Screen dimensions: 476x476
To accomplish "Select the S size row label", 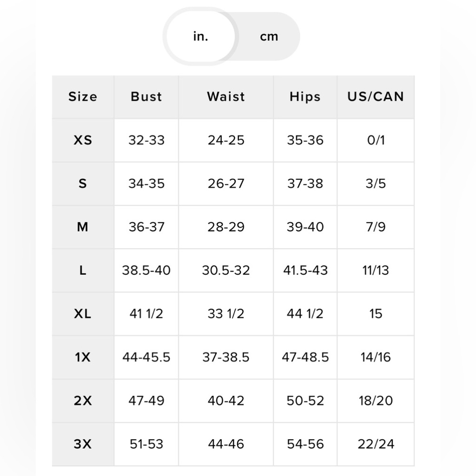I will 82,184.
